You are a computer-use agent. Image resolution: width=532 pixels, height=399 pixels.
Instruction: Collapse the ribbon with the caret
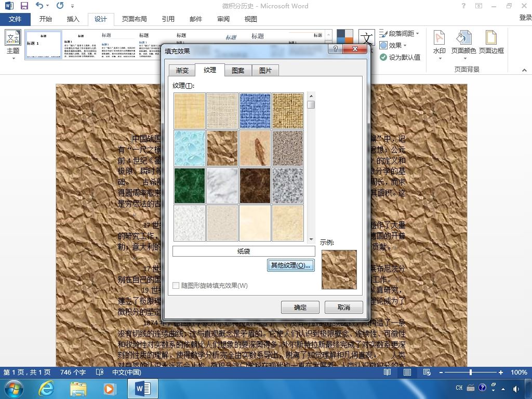coord(524,70)
